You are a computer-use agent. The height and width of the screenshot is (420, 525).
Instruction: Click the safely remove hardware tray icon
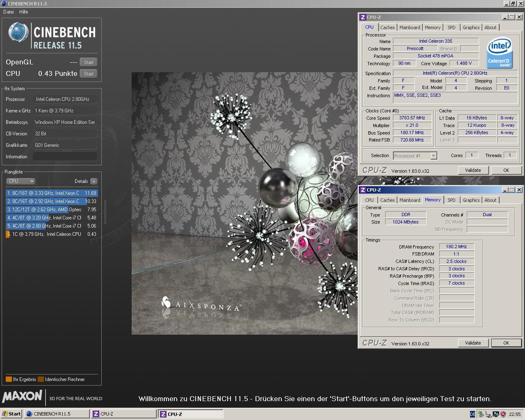[x=481, y=414]
